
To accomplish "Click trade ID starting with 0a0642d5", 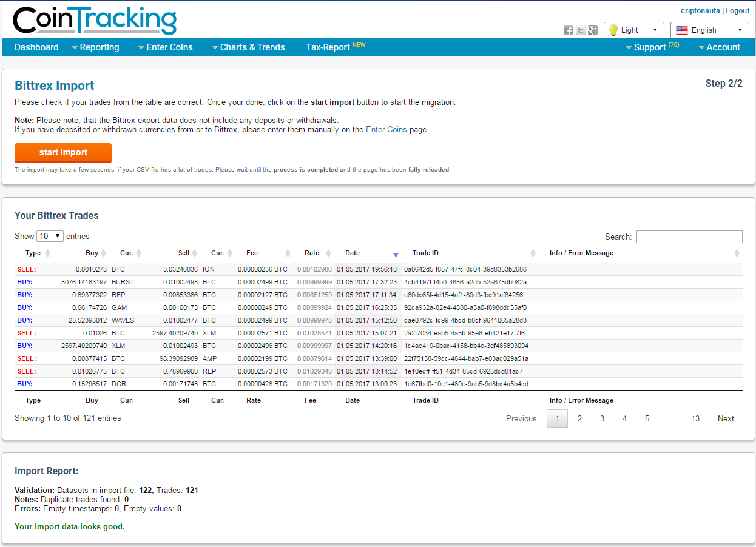I will [465, 269].
